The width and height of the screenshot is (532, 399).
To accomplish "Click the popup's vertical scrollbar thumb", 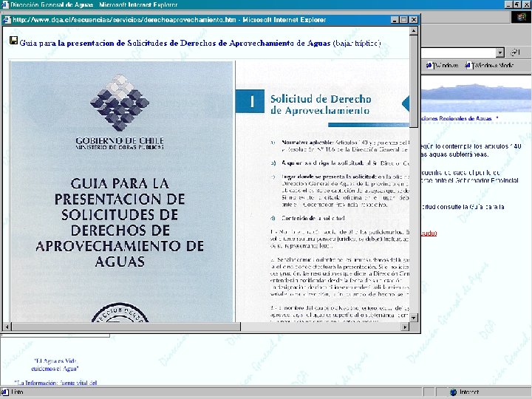I will [413, 81].
